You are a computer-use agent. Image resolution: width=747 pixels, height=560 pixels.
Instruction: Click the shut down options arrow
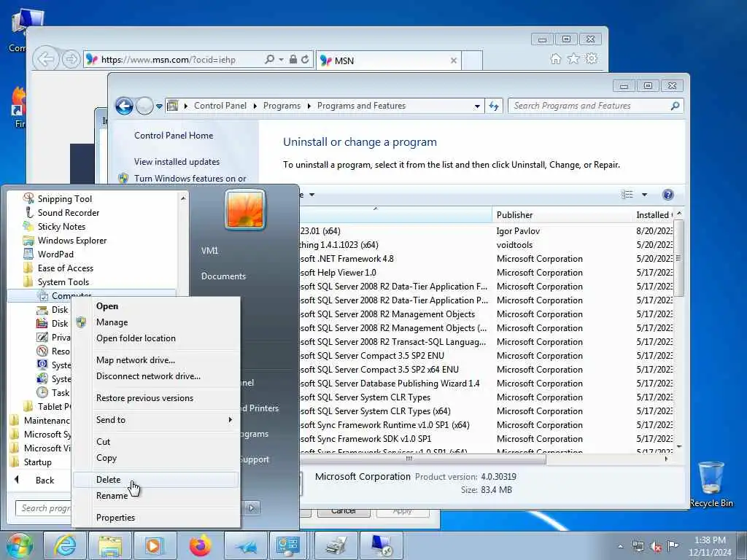click(x=252, y=508)
